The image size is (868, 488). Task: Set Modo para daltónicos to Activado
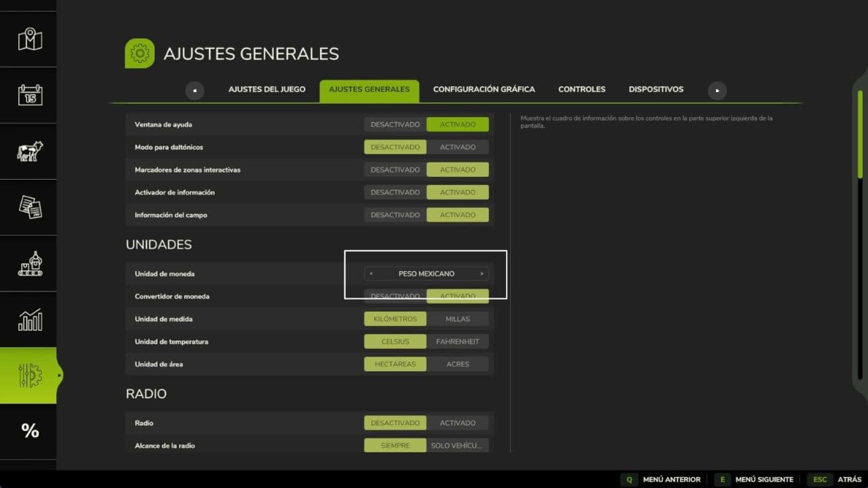click(458, 147)
